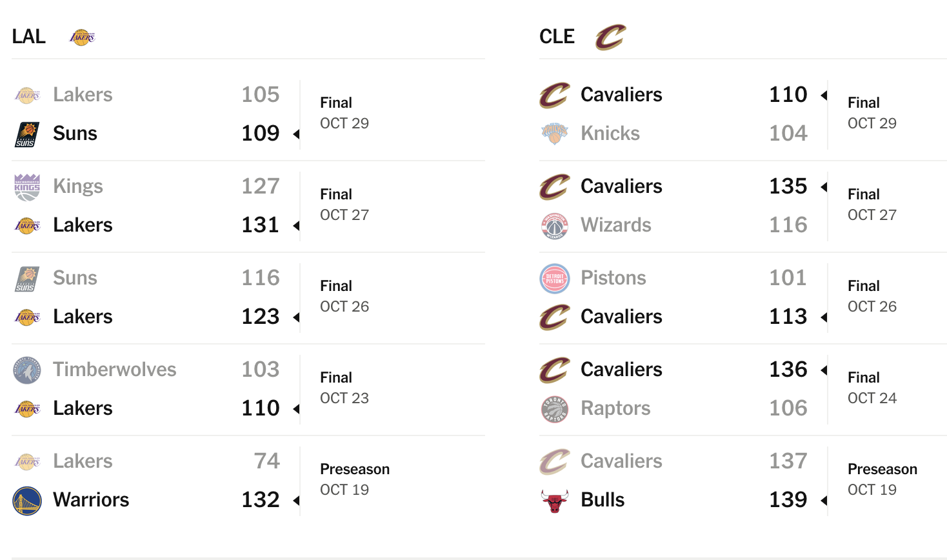Open Final Oct 27 Kings-Lakers game status

coord(344,205)
